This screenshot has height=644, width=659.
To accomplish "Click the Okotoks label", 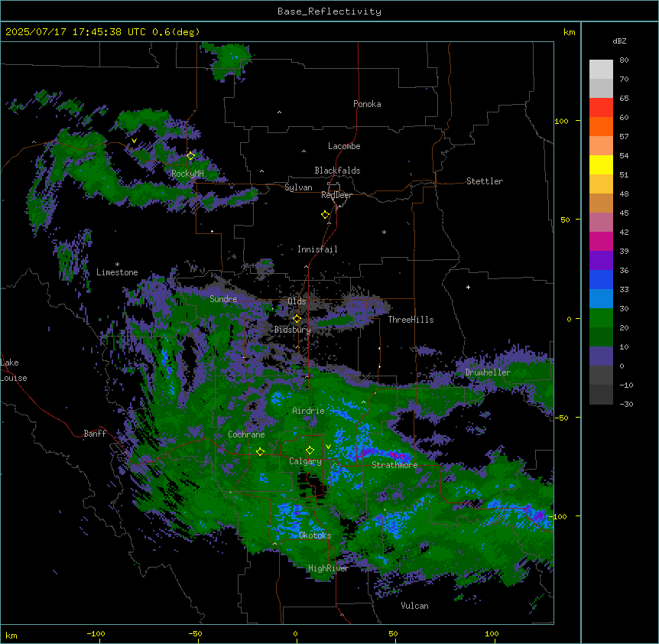I will tap(315, 535).
